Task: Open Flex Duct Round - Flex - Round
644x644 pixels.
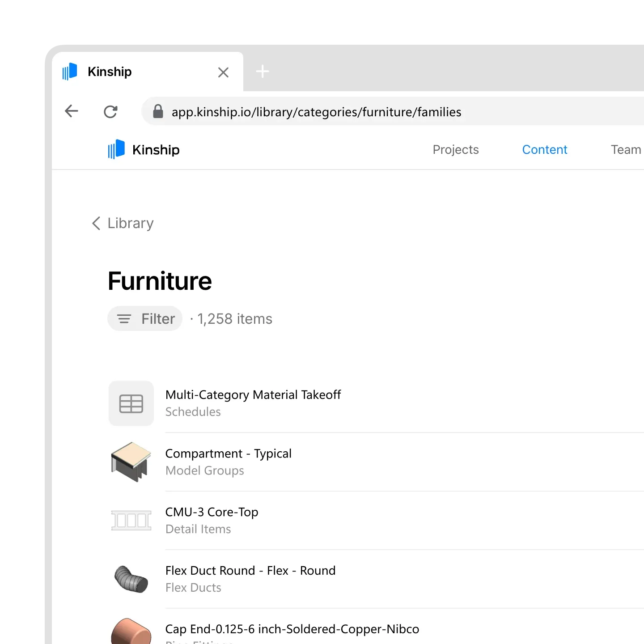Action: [250, 571]
